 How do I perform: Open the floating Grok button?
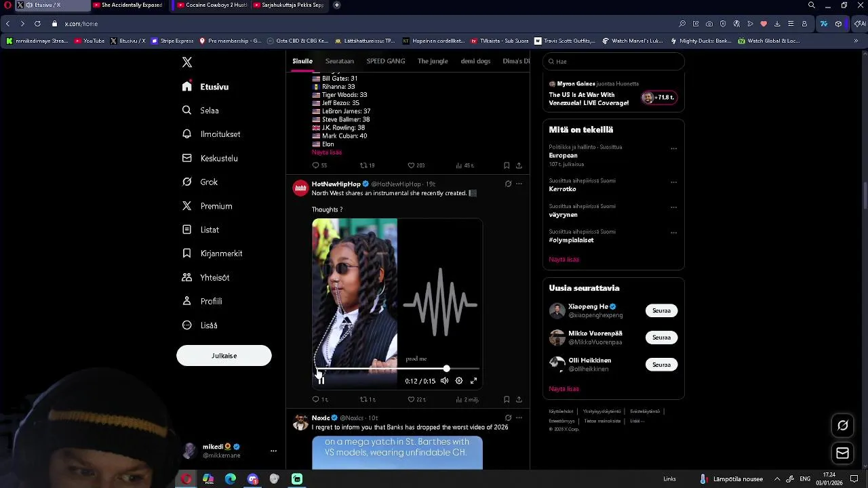[x=843, y=426]
